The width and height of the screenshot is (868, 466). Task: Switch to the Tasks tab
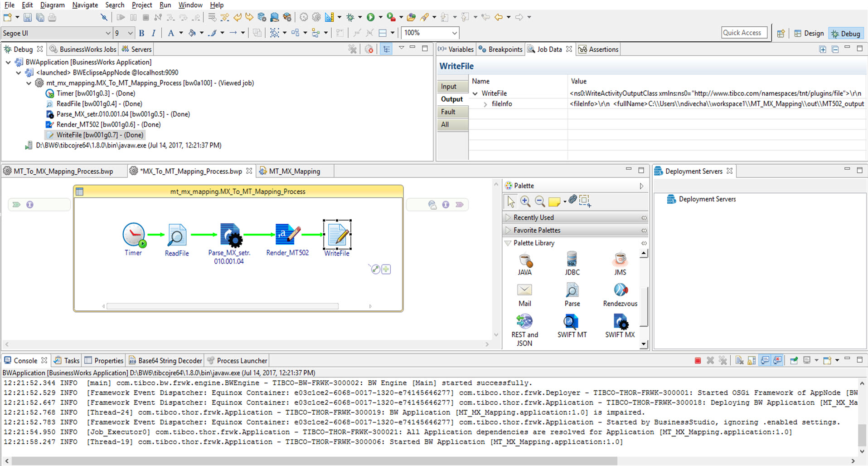67,361
